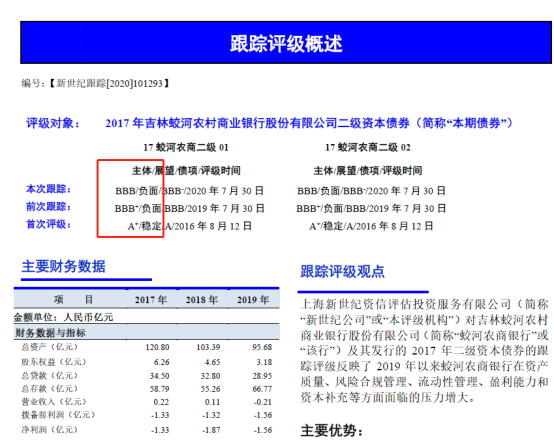Click the 净利润 row label
Viewport: 554px width, 441px height.
click(x=49, y=430)
